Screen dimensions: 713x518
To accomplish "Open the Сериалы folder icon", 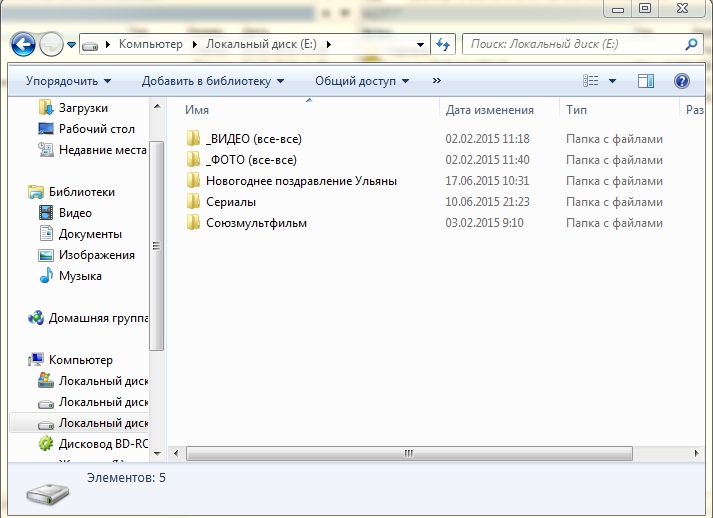I will point(194,202).
